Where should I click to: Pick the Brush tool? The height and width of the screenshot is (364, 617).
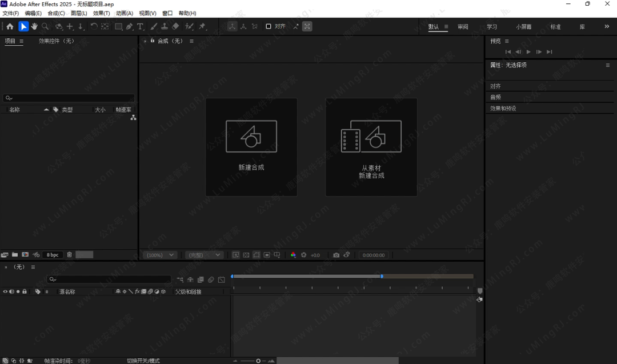(154, 26)
